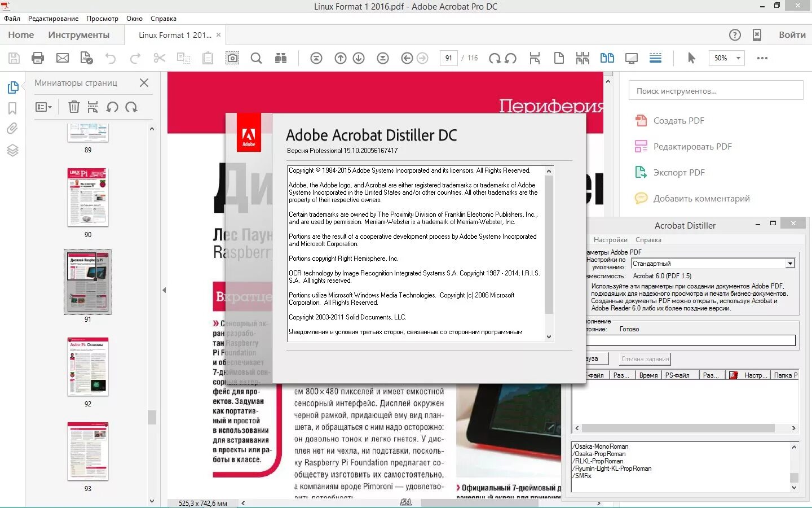Go to next page arrow
Image resolution: width=812 pixels, height=508 pixels.
pyautogui.click(x=359, y=58)
